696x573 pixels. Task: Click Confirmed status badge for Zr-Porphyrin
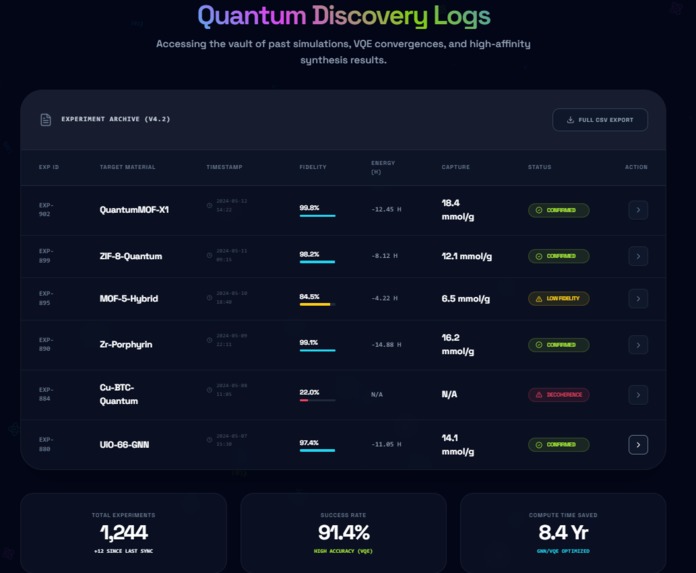[x=558, y=345]
